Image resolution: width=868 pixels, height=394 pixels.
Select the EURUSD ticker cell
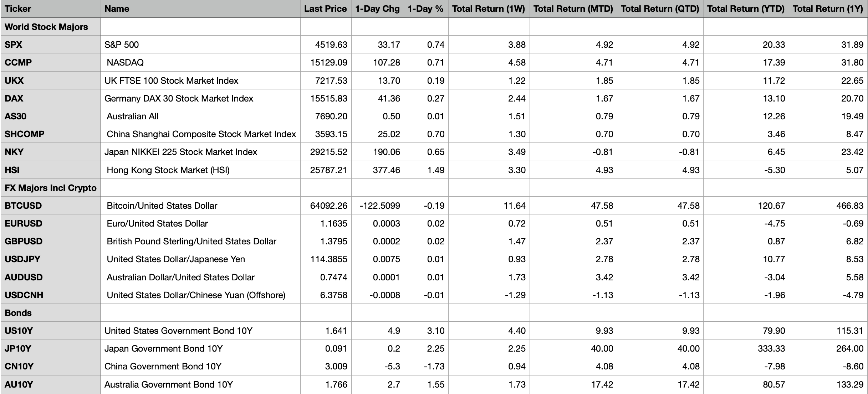coord(51,223)
